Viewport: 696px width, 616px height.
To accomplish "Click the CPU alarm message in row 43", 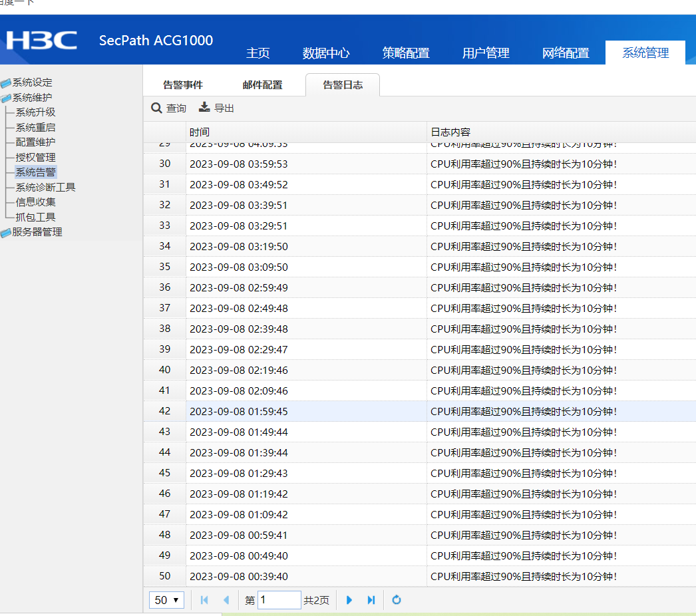I will click(524, 432).
